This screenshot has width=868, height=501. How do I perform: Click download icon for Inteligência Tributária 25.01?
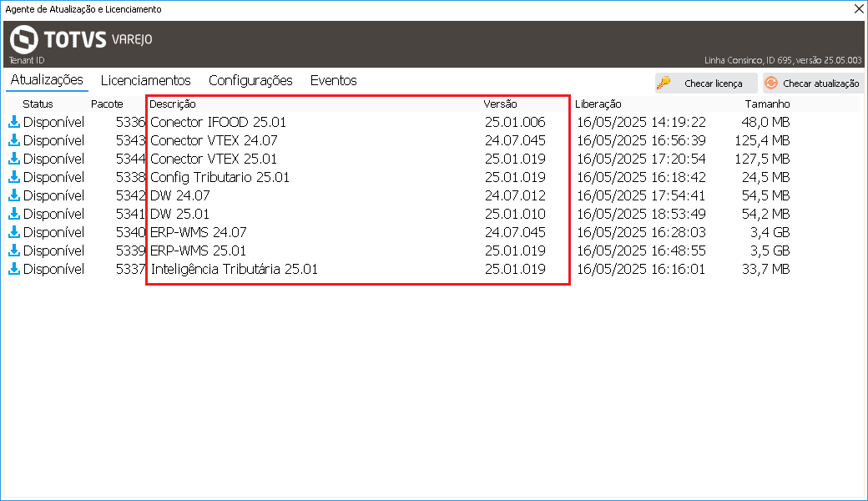click(14, 269)
